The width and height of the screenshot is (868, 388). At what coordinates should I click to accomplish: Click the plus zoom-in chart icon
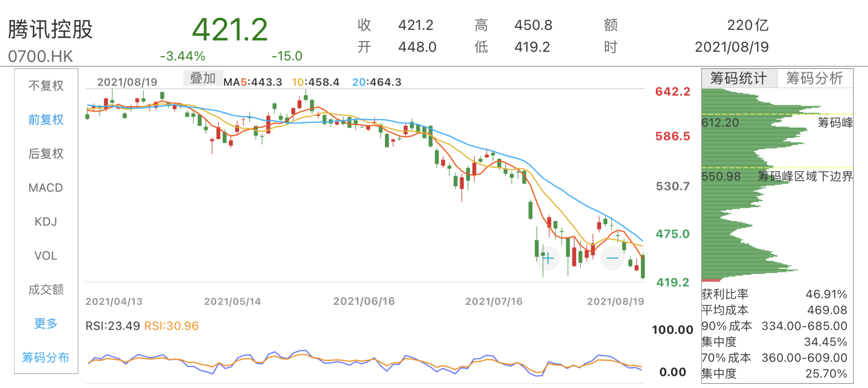[x=548, y=258]
